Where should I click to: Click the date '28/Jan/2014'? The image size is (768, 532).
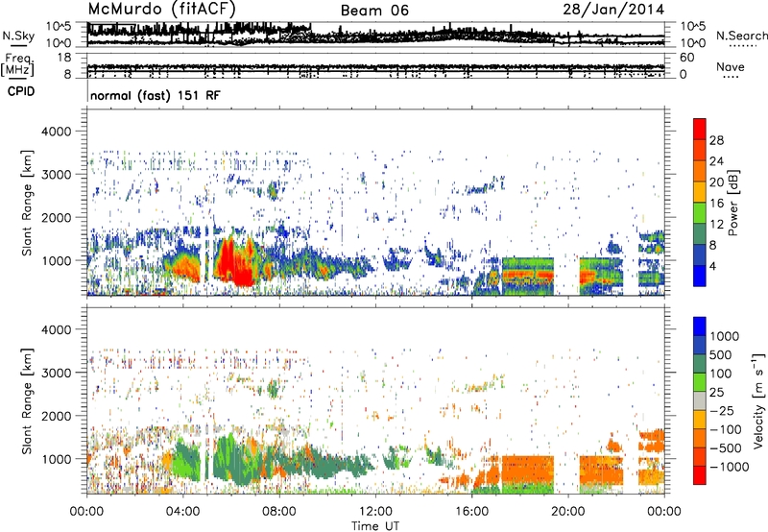(613, 10)
